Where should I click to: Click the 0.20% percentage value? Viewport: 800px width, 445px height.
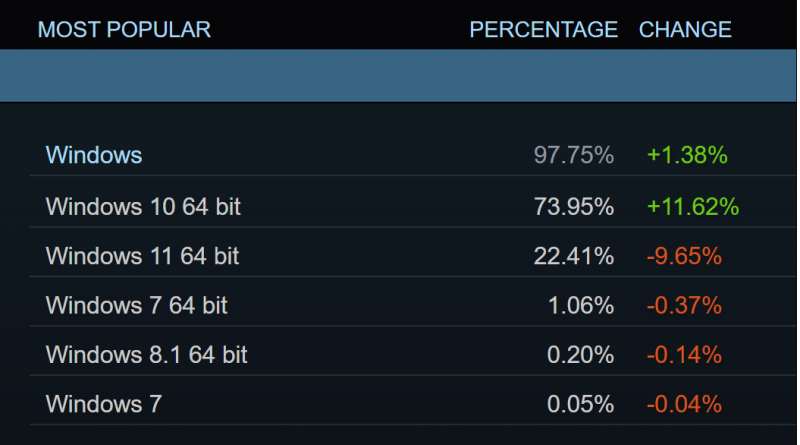pyautogui.click(x=580, y=355)
